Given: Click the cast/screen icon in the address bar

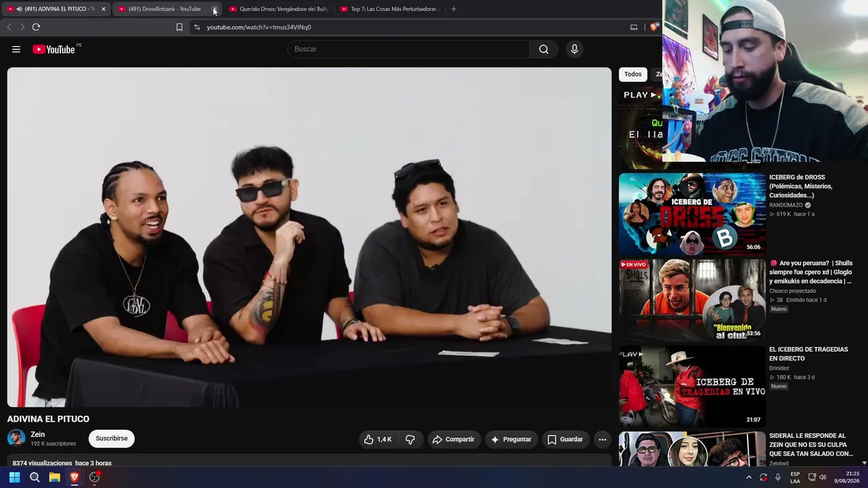Looking at the screenshot, I should point(634,27).
